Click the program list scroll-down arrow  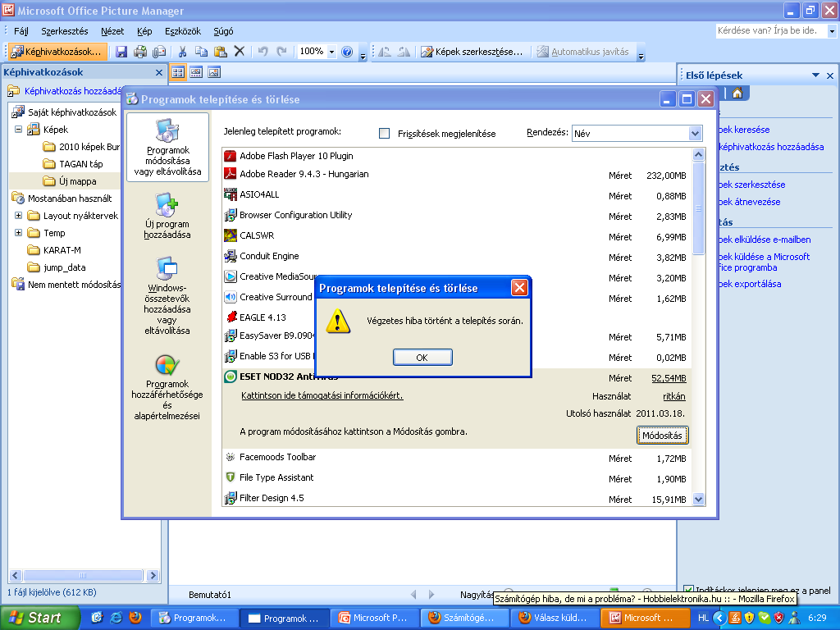click(x=698, y=500)
